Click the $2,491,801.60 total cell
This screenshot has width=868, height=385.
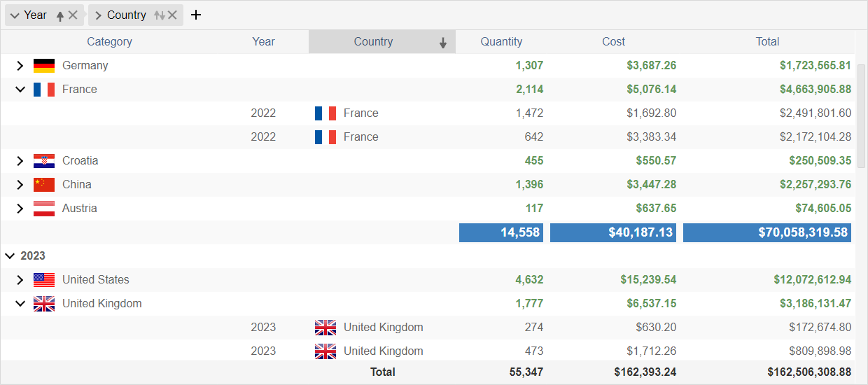pos(815,113)
